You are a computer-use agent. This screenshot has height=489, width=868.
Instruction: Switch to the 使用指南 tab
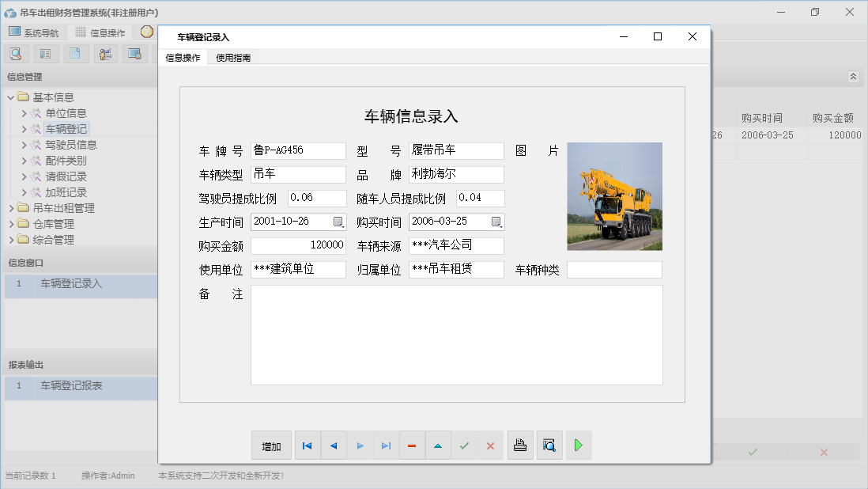232,57
